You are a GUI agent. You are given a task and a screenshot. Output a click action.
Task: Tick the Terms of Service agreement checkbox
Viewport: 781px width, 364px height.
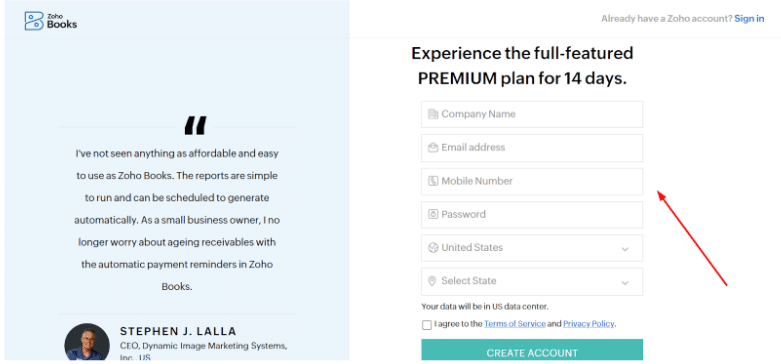(426, 325)
